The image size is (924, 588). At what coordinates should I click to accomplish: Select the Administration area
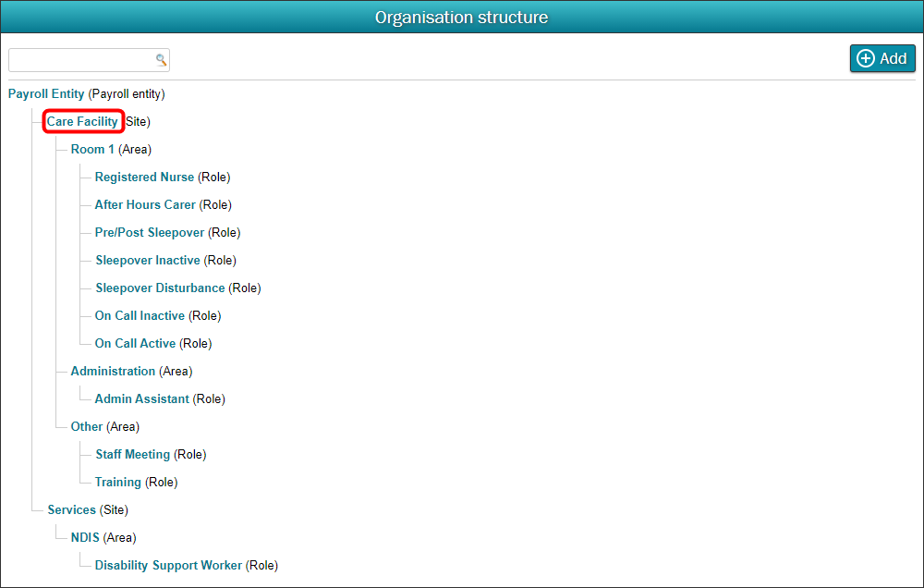tap(113, 371)
